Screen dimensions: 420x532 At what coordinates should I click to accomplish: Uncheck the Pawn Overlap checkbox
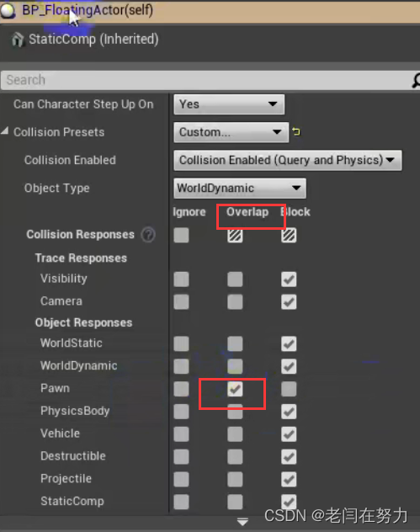point(235,389)
